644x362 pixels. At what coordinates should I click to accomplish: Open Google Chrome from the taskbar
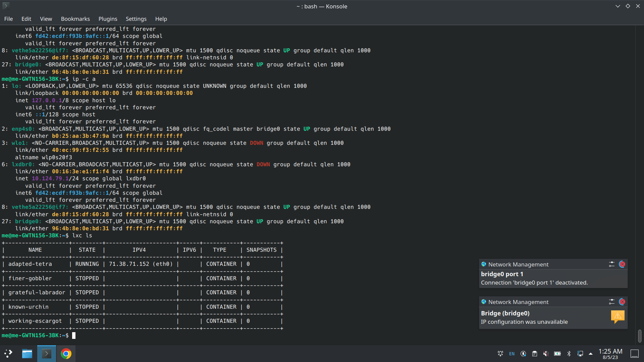coord(66,353)
